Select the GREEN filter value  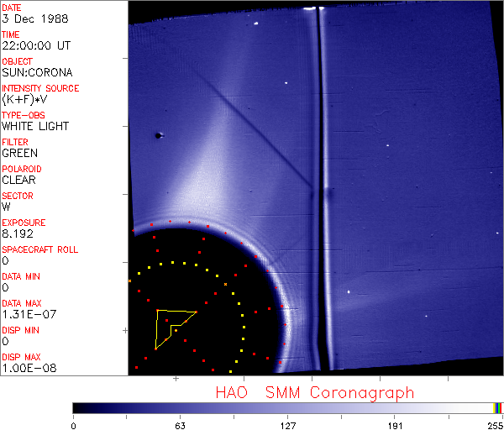[19, 154]
